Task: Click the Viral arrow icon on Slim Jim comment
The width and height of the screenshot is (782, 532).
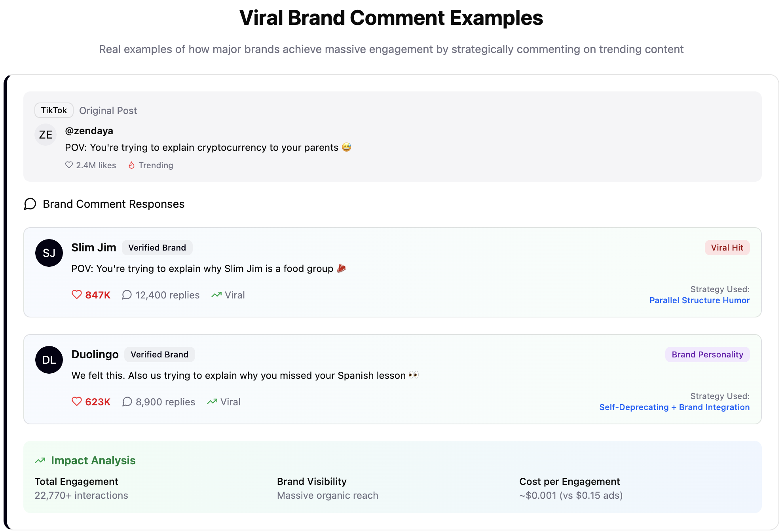Action: click(216, 295)
